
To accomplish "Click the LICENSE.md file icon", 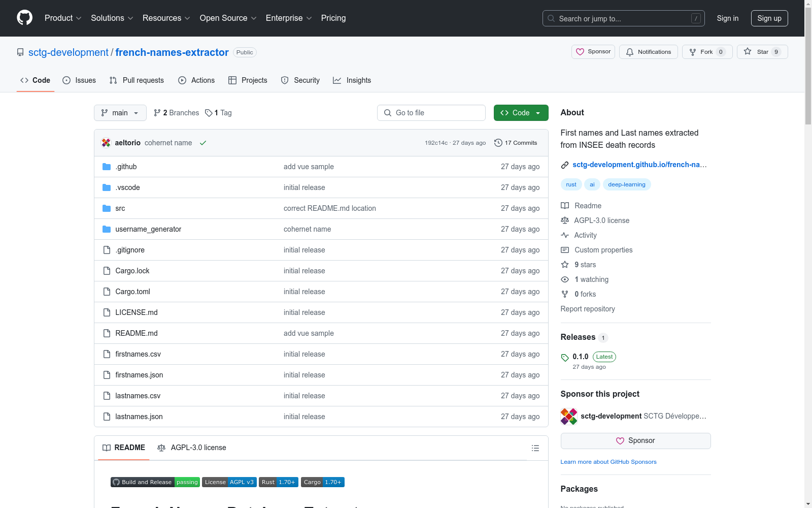I will coord(107,312).
